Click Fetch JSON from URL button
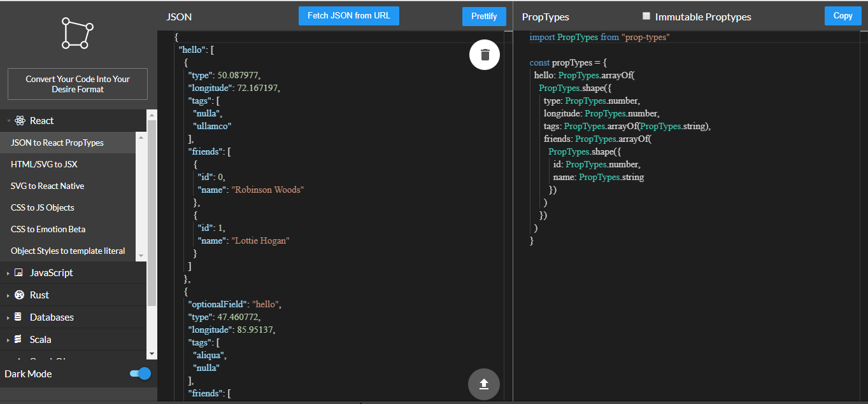This screenshot has width=868, height=404. pyautogui.click(x=349, y=16)
